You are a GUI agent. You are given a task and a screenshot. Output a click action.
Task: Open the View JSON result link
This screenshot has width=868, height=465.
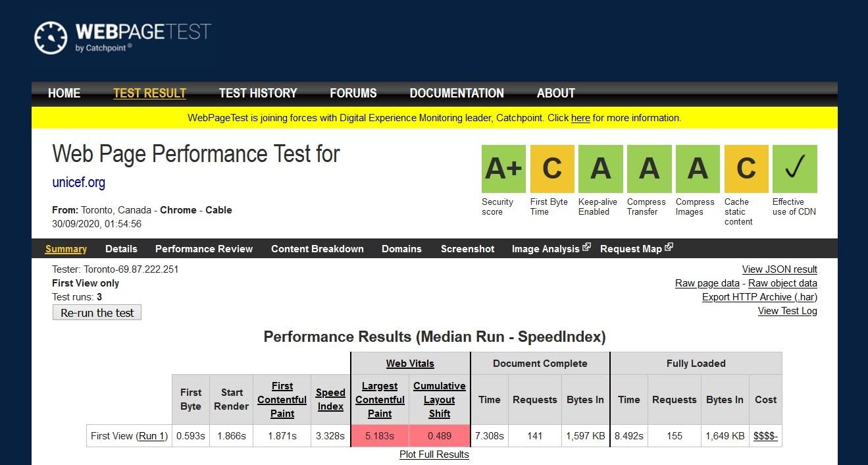point(779,269)
